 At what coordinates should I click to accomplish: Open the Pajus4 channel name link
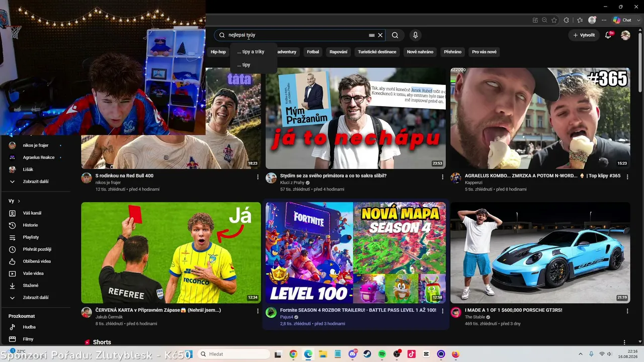(287, 317)
